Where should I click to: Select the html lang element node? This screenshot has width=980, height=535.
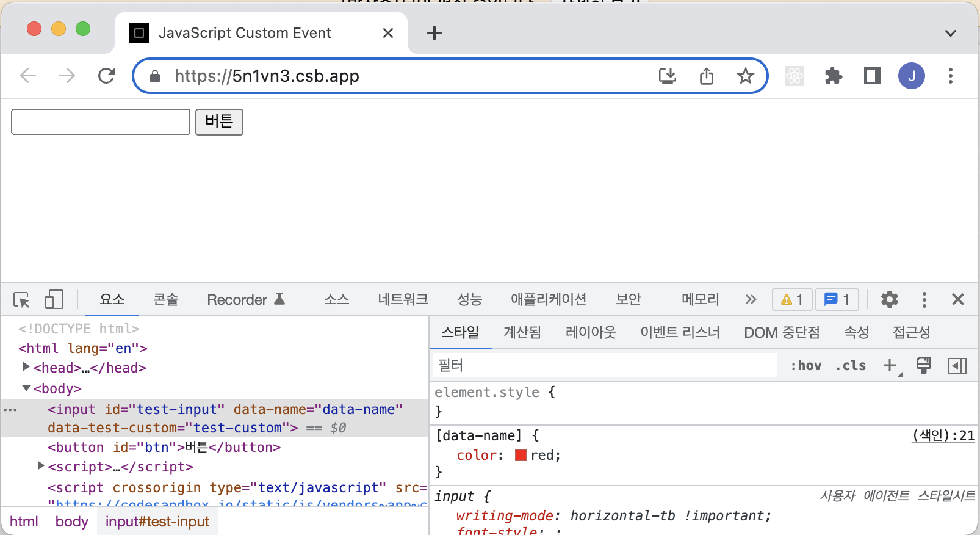[x=83, y=348]
